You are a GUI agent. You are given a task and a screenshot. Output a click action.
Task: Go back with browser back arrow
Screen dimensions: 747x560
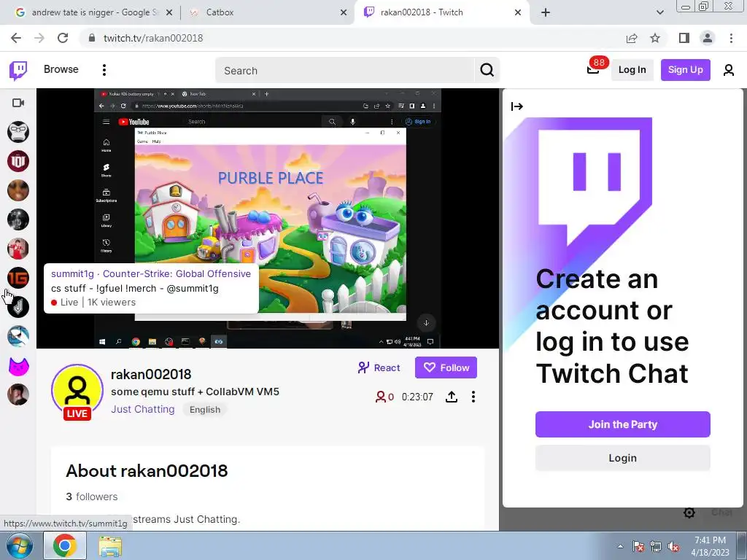[16, 38]
